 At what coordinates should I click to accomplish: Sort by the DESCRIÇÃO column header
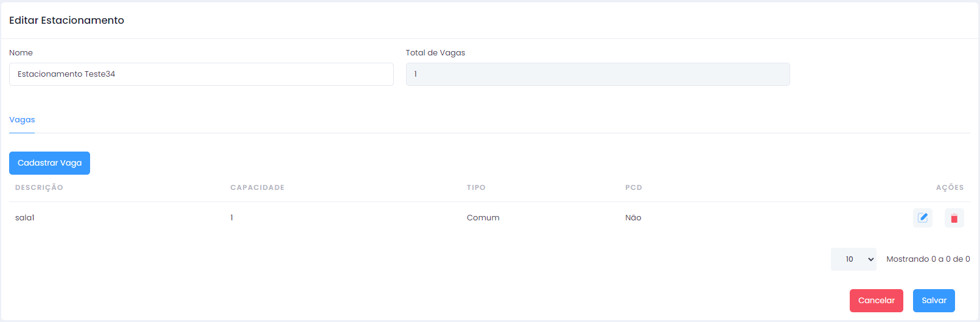click(x=39, y=187)
